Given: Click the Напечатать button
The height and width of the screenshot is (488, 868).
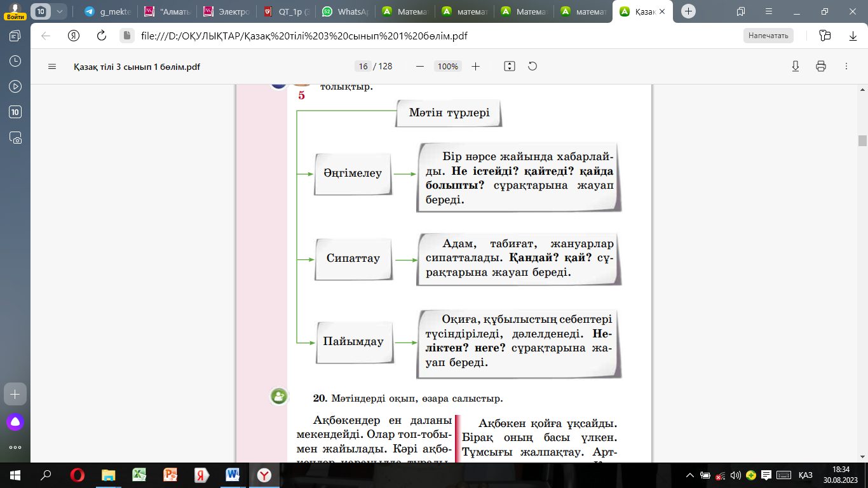Looking at the screenshot, I should coord(768,36).
